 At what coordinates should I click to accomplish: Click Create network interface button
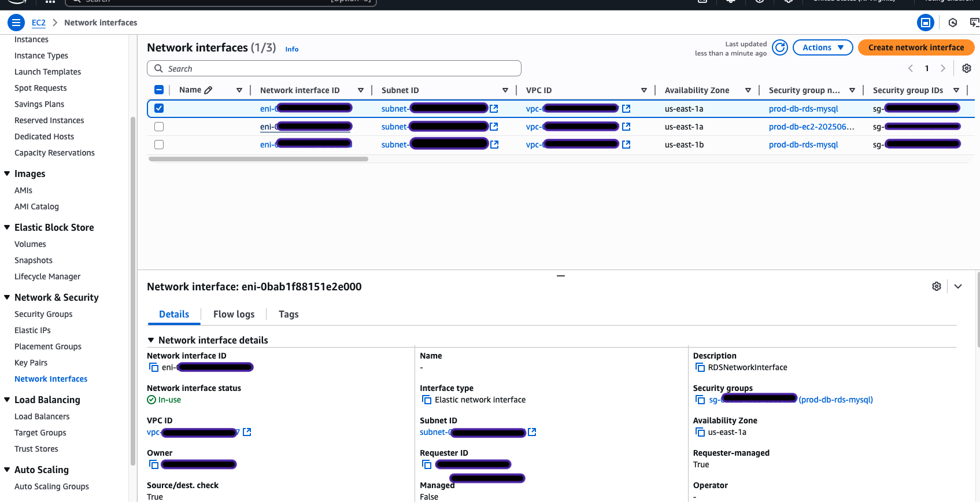916,47
